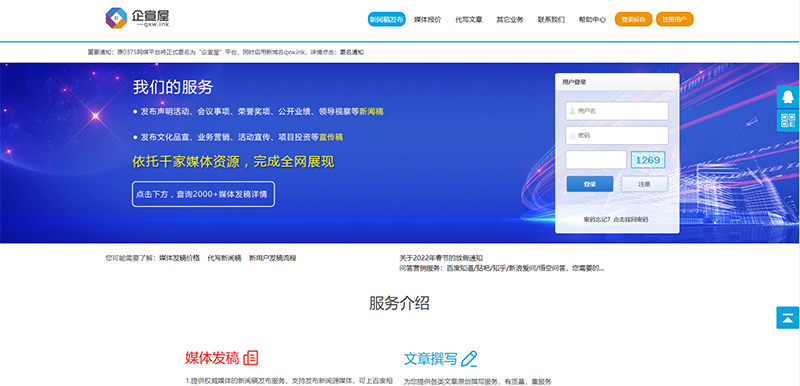The width and height of the screenshot is (800, 386).
Task: Open the 媒体发稿价格 link
Action: tap(180, 258)
